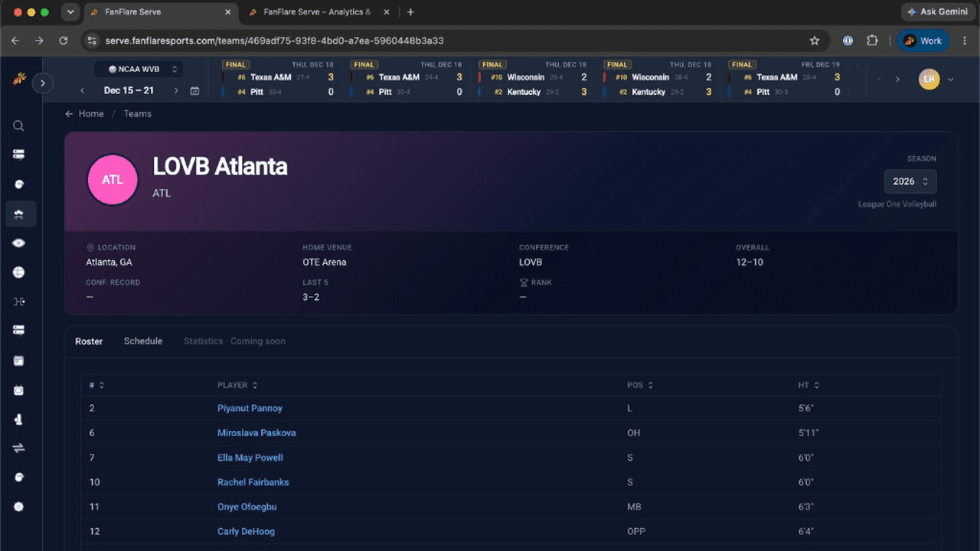Screen dimensions: 980x551
Task: Open the calendar date picker by the week range
Action: [x=194, y=91]
